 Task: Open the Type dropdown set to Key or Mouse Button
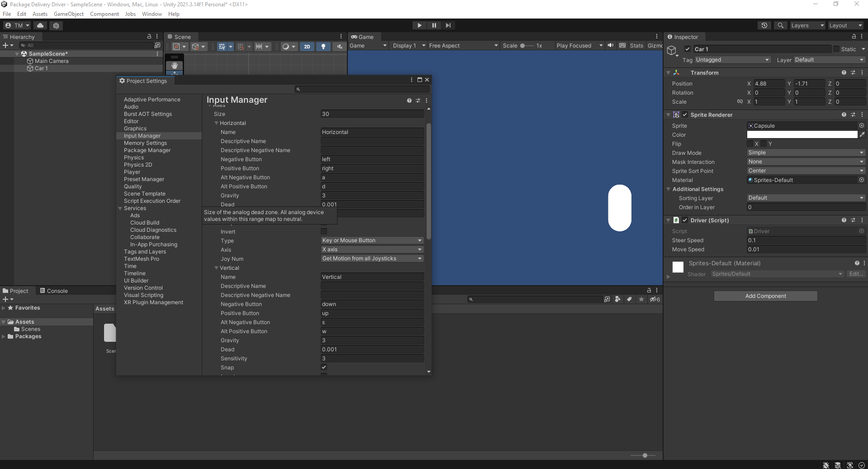click(372, 240)
